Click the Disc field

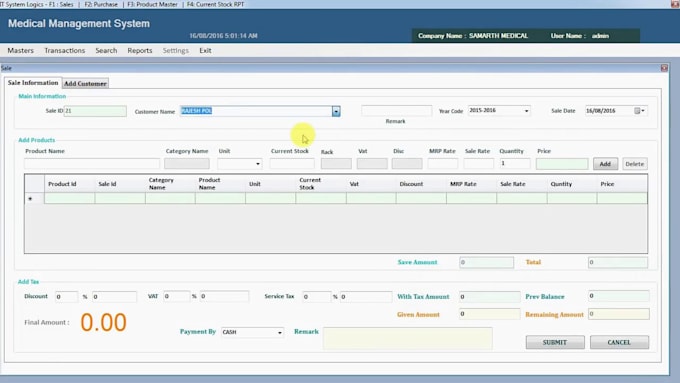[407, 164]
